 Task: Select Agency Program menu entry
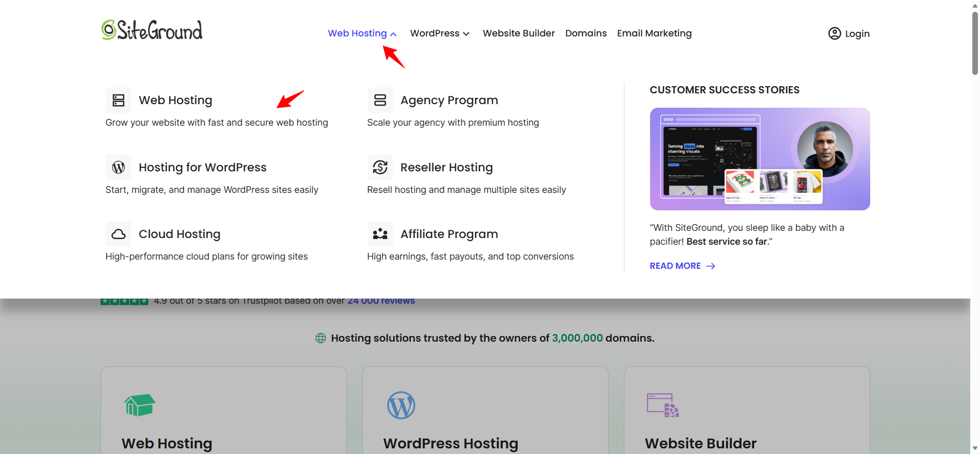[x=449, y=100]
